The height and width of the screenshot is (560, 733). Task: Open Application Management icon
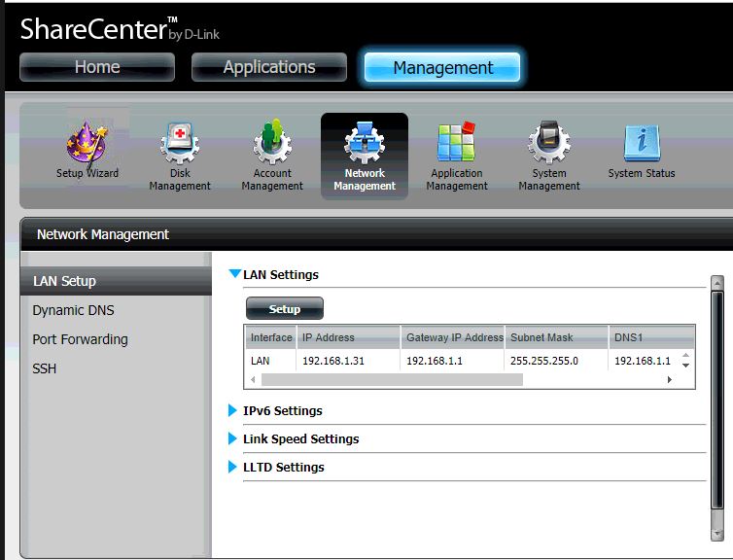coord(456,147)
